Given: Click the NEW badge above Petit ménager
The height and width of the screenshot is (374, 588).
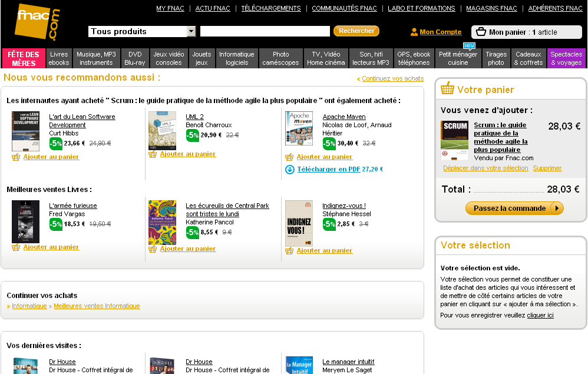Looking at the screenshot, I should coord(469,46).
